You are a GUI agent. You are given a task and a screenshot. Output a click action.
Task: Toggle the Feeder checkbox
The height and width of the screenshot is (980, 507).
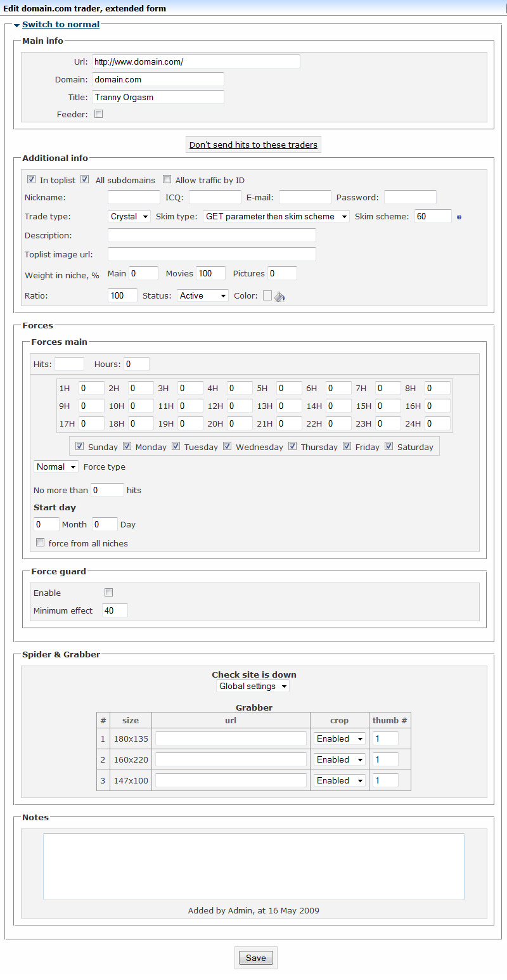pos(98,115)
